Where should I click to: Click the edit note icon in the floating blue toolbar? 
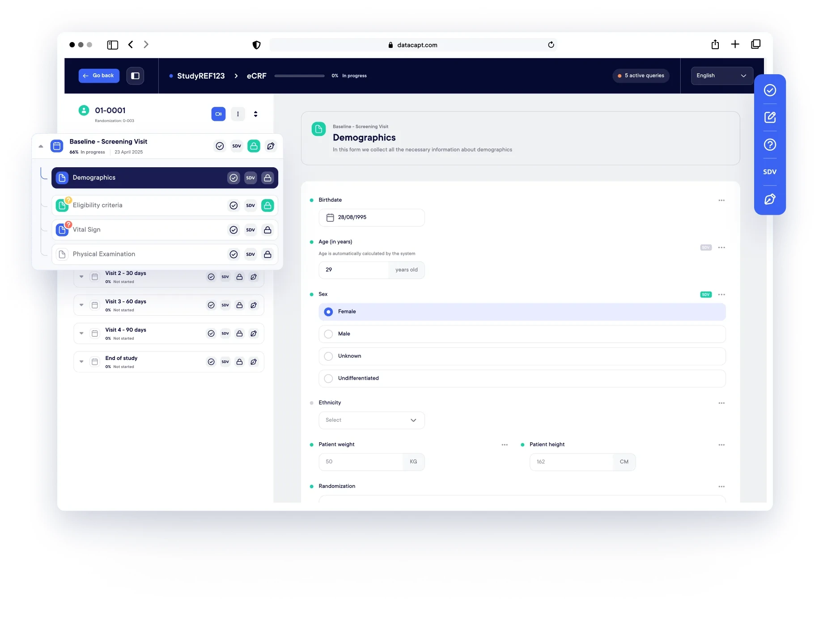coord(770,118)
